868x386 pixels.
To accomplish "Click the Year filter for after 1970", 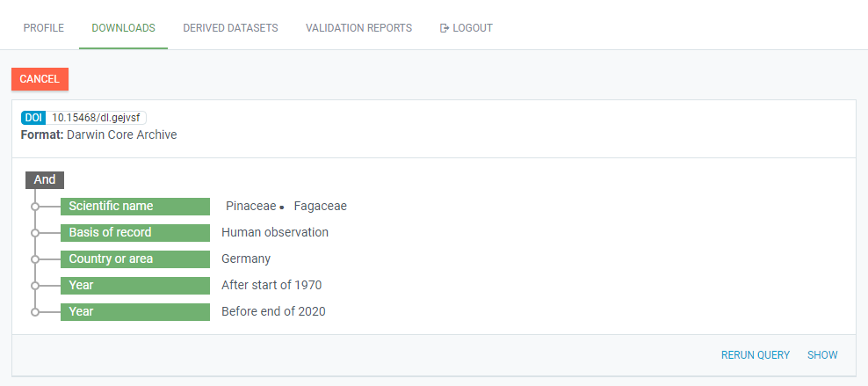I will coord(134,286).
